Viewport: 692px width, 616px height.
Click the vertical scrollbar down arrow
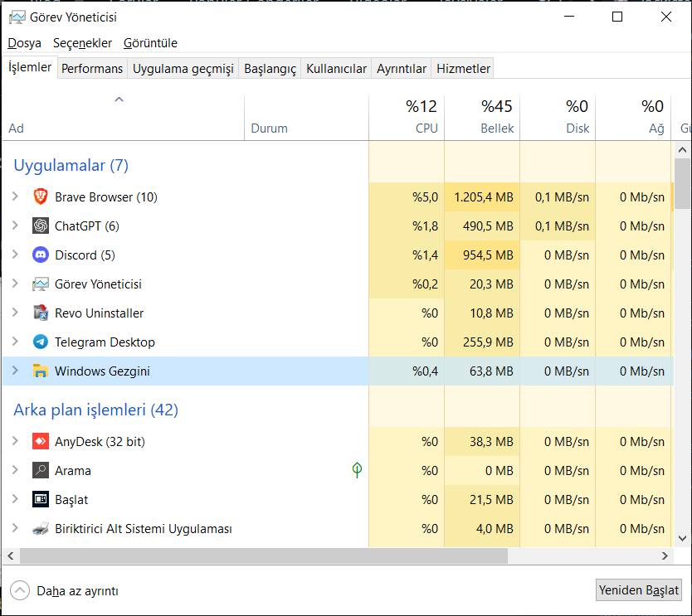[682, 538]
